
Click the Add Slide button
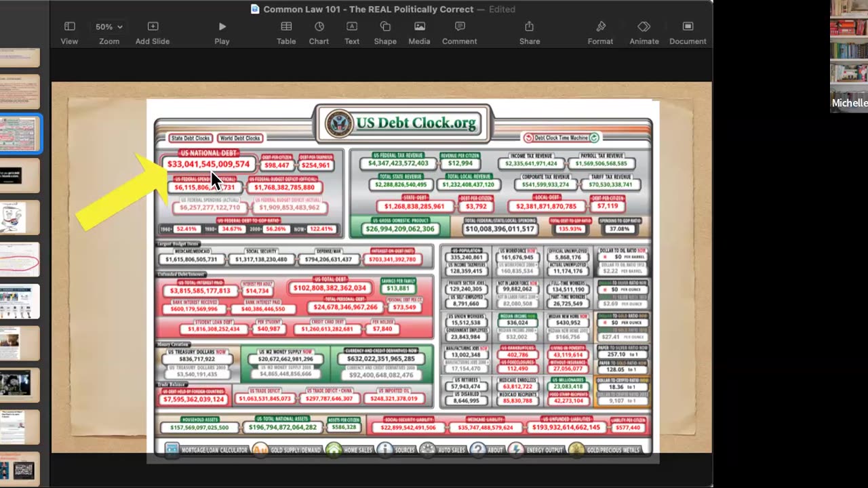(x=153, y=33)
